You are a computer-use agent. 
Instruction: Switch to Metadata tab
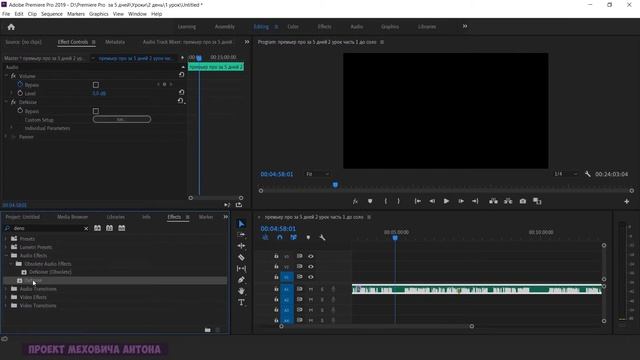pos(115,42)
